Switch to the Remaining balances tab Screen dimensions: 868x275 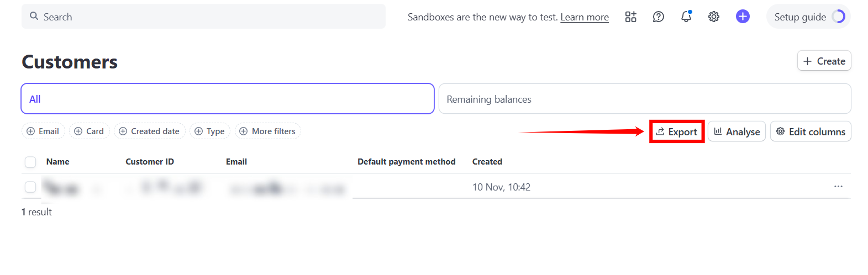coord(644,99)
